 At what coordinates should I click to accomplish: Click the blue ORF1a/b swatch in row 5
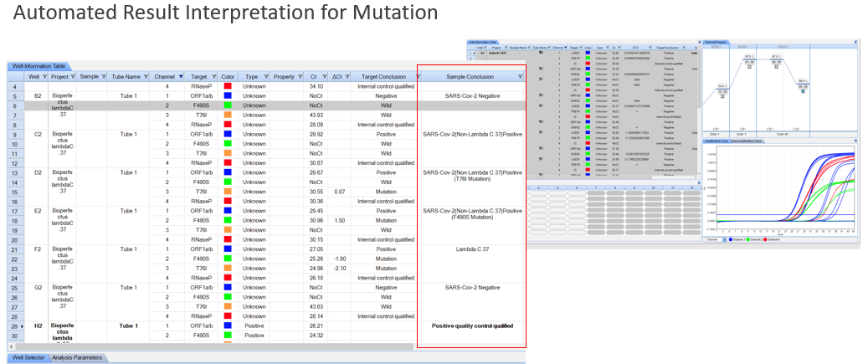point(228,96)
